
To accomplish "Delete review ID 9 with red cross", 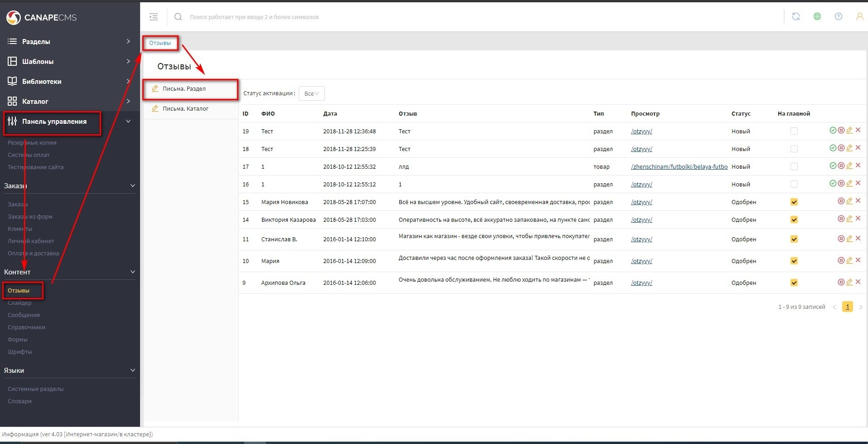I will (858, 282).
